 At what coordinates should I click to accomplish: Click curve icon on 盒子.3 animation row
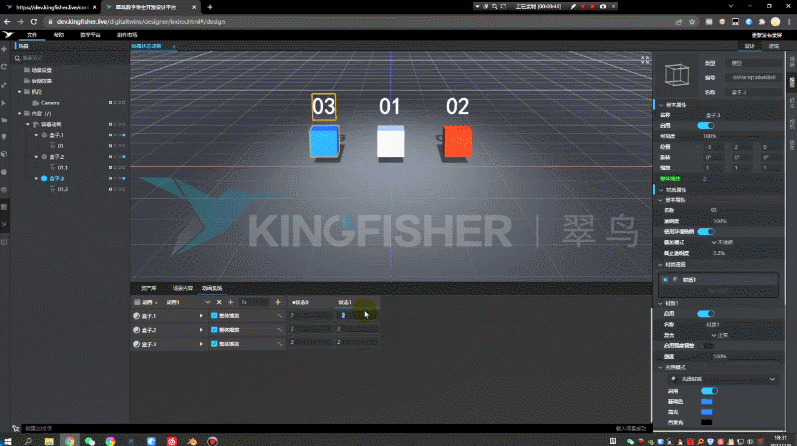[279, 344]
